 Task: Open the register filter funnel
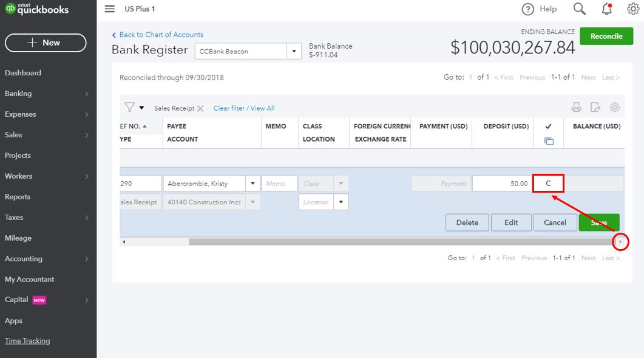point(130,108)
